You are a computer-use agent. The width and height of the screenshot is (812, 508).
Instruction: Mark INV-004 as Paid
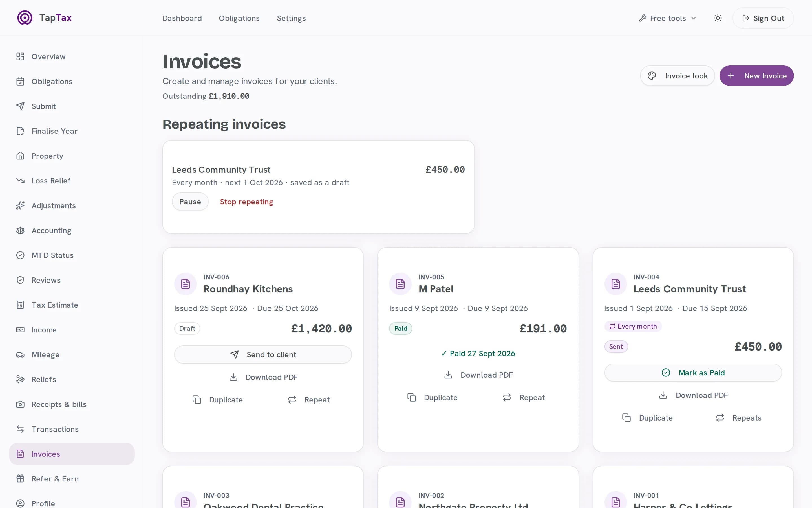click(693, 373)
